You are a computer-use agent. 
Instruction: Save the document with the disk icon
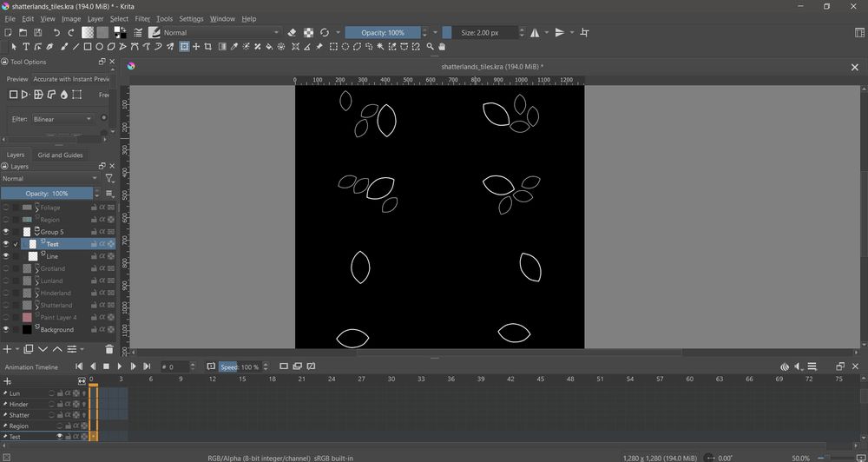tap(37, 33)
